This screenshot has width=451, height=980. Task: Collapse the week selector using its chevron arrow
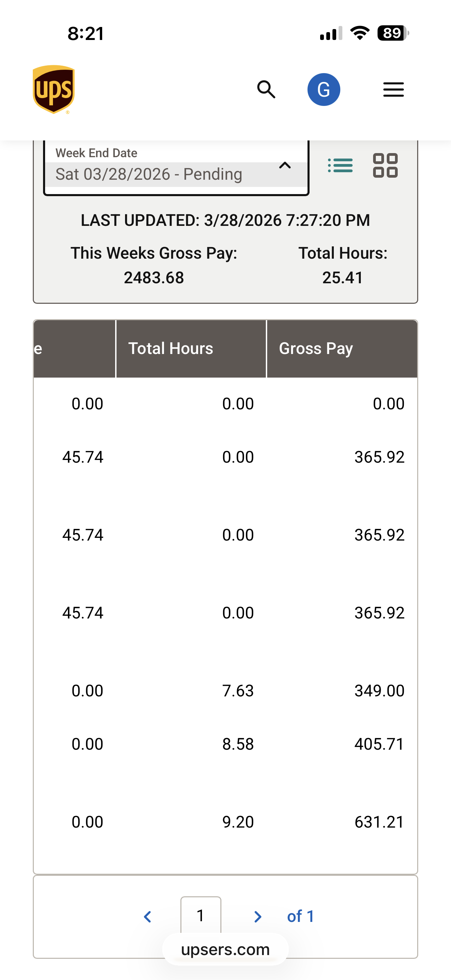coord(285,165)
